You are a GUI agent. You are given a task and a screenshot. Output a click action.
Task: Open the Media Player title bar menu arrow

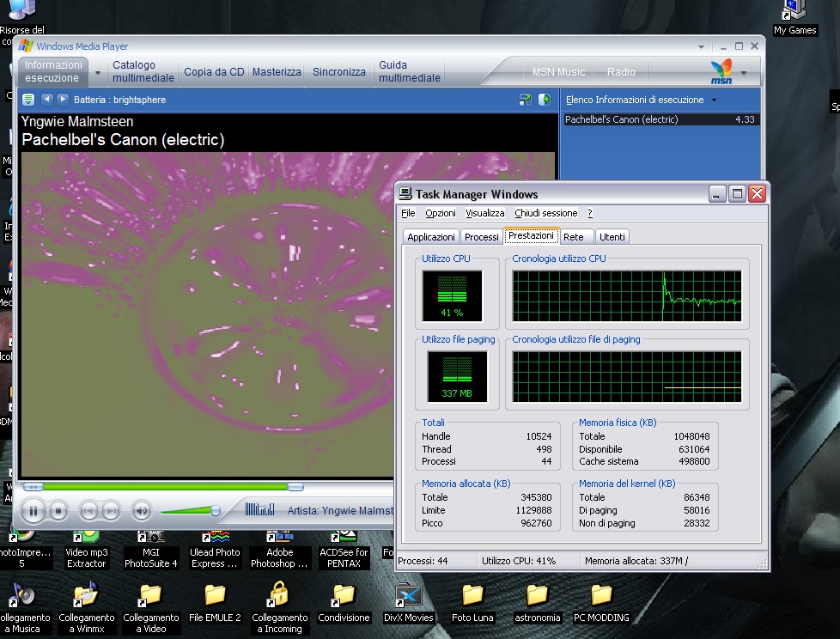tap(701, 46)
